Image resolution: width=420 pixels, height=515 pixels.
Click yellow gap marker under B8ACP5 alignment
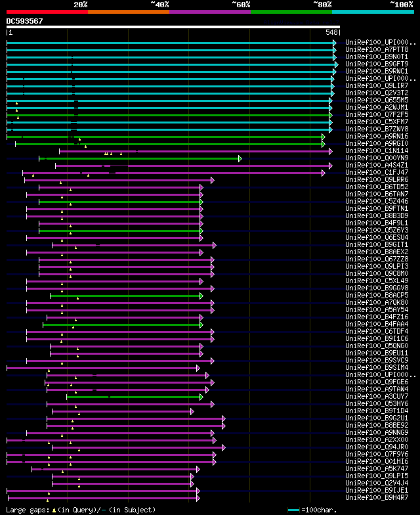[x=77, y=298]
